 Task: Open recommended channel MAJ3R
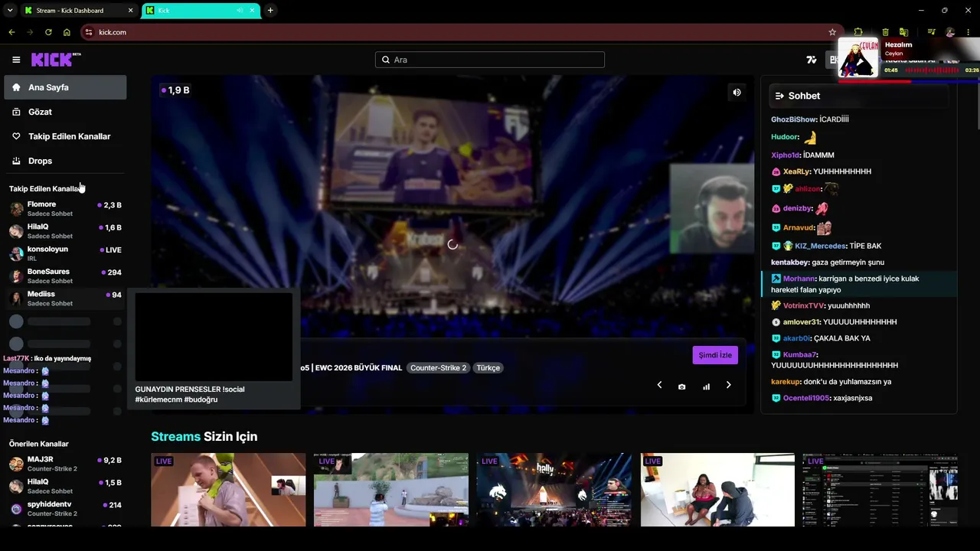65,464
